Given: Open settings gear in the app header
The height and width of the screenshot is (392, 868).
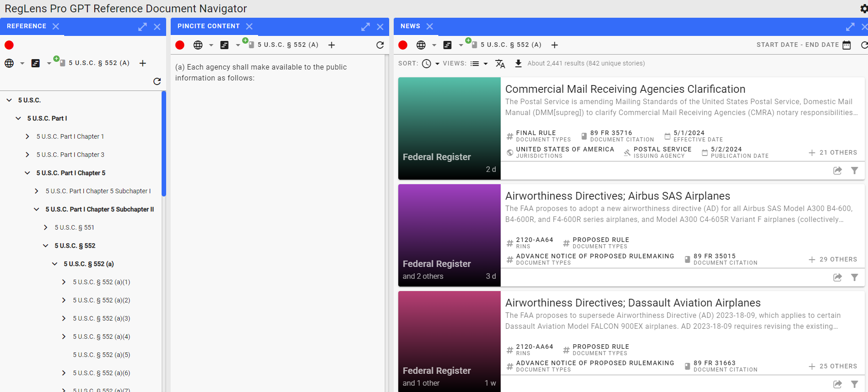Looking at the screenshot, I should [x=863, y=9].
